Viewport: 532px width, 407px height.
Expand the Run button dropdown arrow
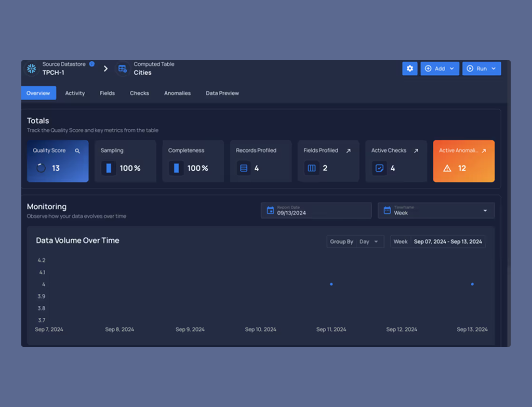coord(494,69)
